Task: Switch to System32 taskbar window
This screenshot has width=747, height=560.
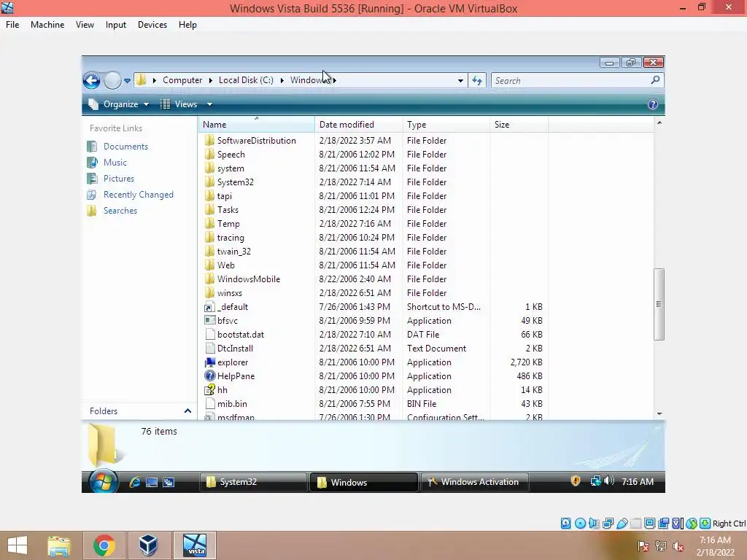Action: coord(252,482)
